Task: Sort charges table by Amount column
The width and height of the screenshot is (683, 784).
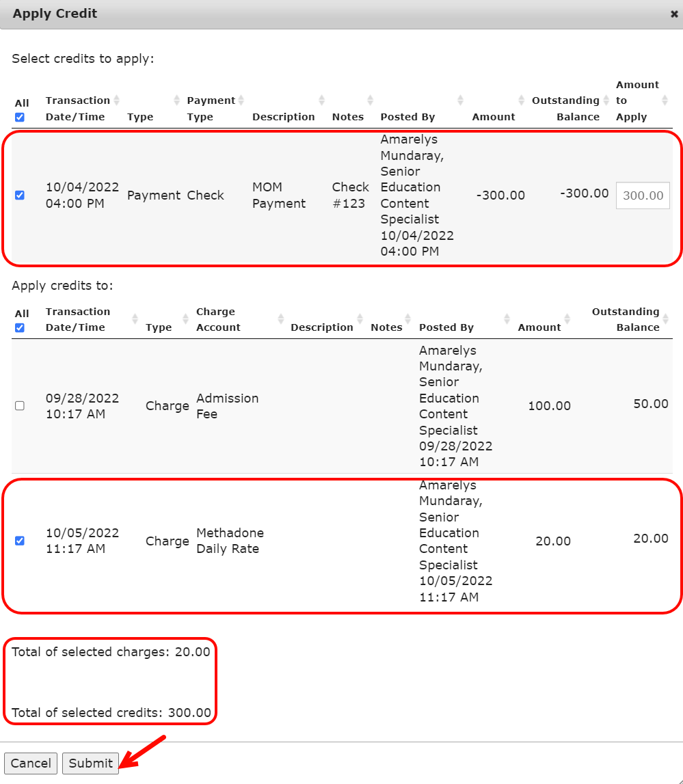Action: coord(539,327)
